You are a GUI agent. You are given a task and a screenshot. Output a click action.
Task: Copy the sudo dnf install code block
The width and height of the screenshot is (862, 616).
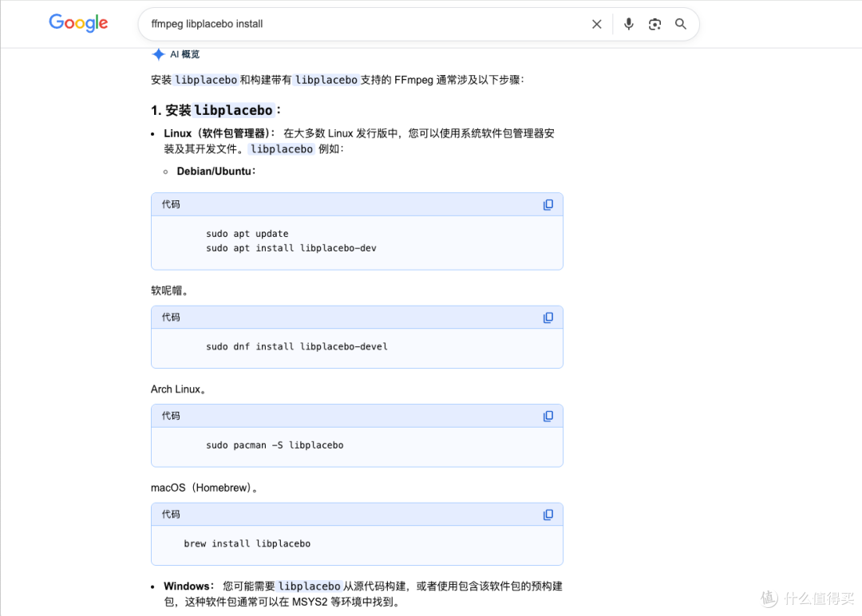548,318
